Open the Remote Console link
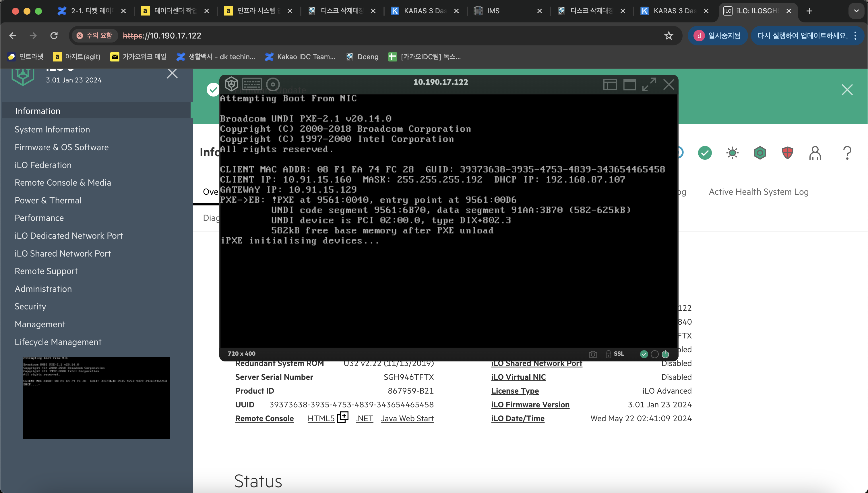The width and height of the screenshot is (868, 493). click(x=264, y=418)
